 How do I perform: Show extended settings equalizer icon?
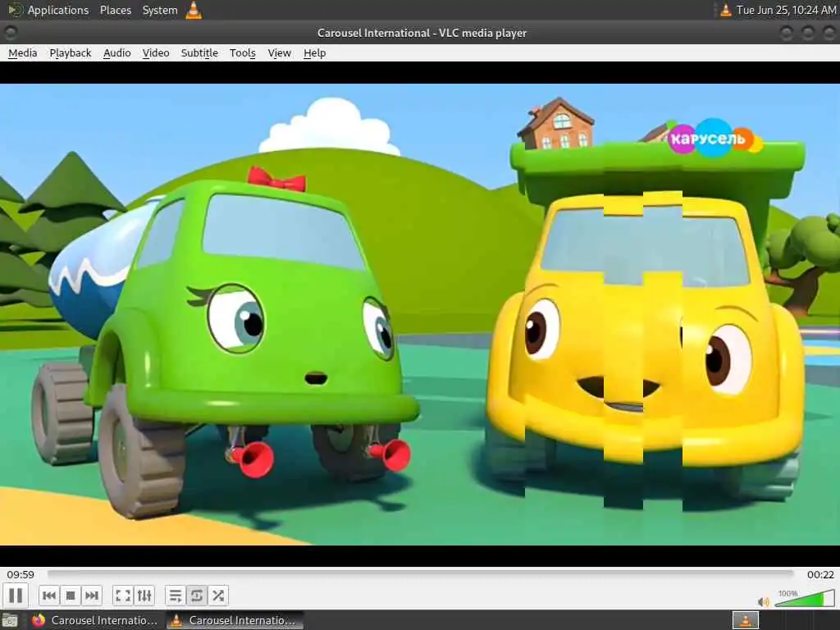(144, 596)
